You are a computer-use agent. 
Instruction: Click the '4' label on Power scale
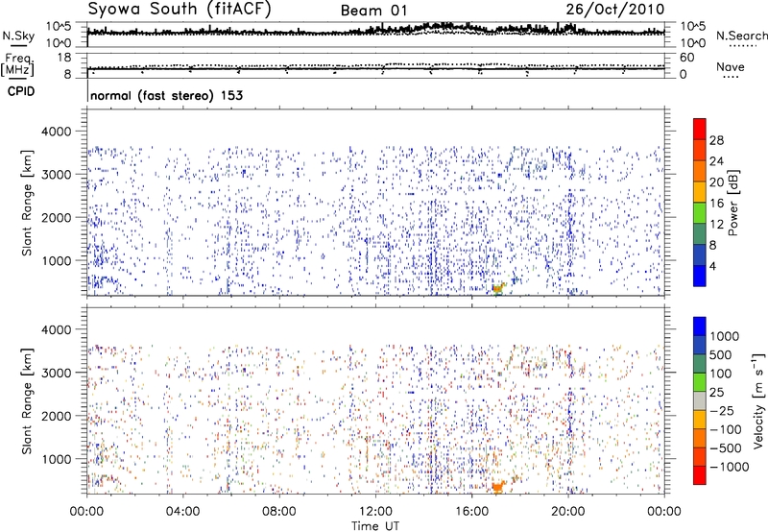pyautogui.click(x=712, y=266)
